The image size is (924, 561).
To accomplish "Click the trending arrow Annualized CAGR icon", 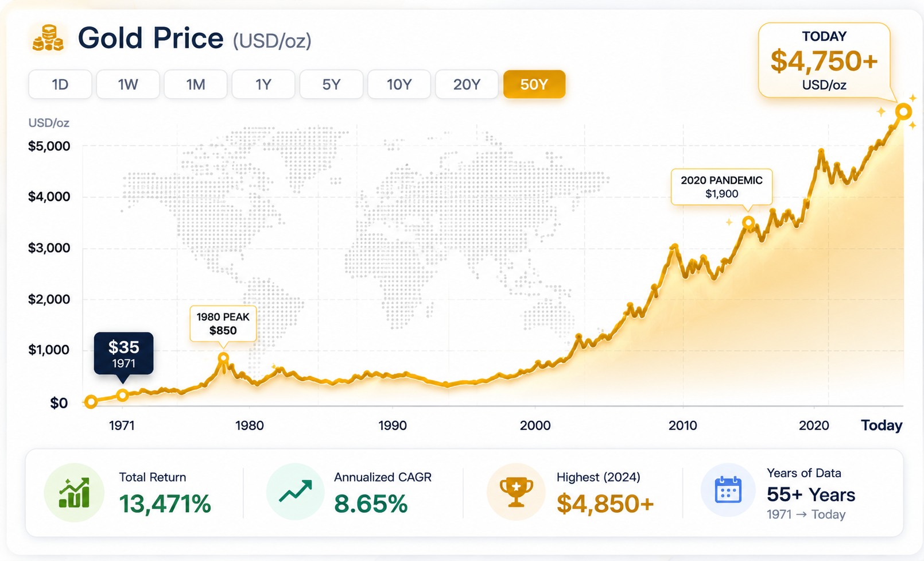I will (x=295, y=492).
